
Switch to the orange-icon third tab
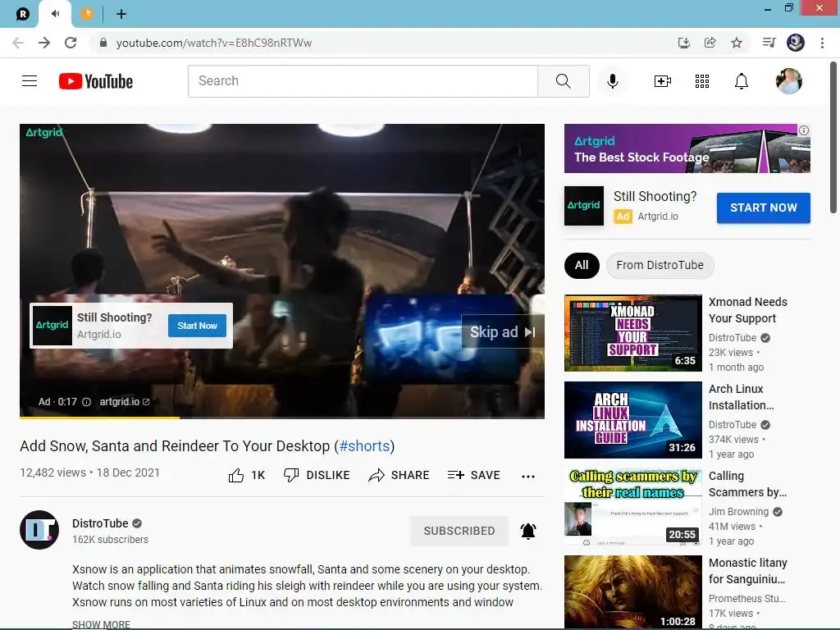click(87, 14)
